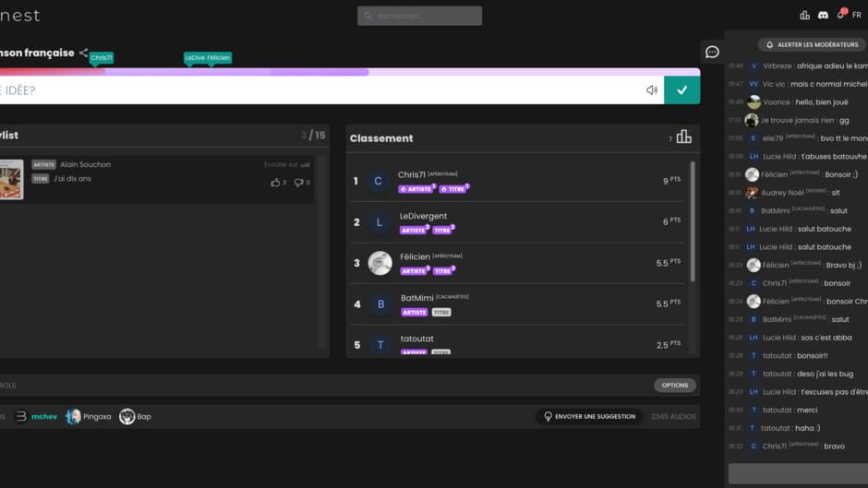This screenshot has width=868, height=488.
Task: Mute sound with the speaker icon
Action: [x=652, y=90]
